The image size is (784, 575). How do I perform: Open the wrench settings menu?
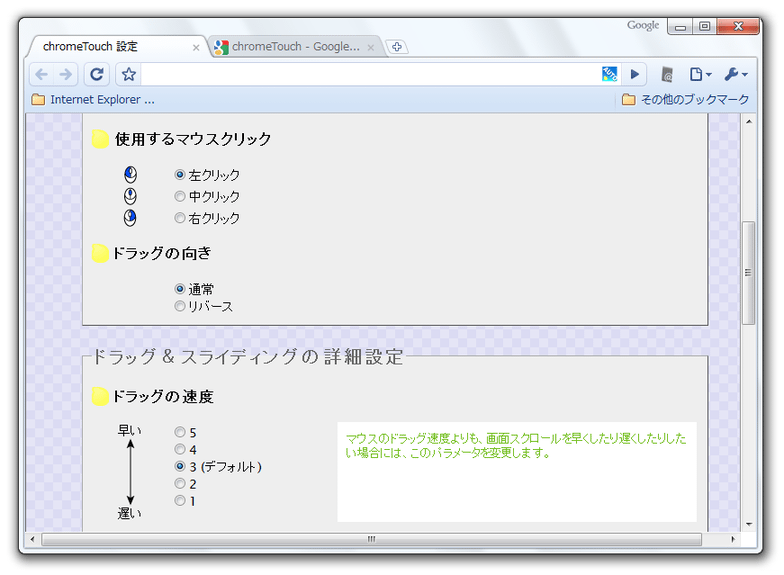pyautogui.click(x=736, y=74)
